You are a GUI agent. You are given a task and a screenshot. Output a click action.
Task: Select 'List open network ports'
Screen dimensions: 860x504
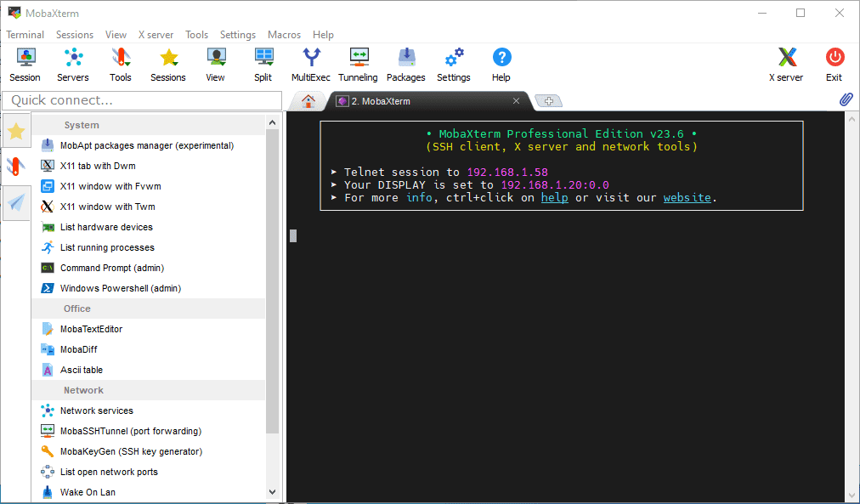(x=148, y=472)
